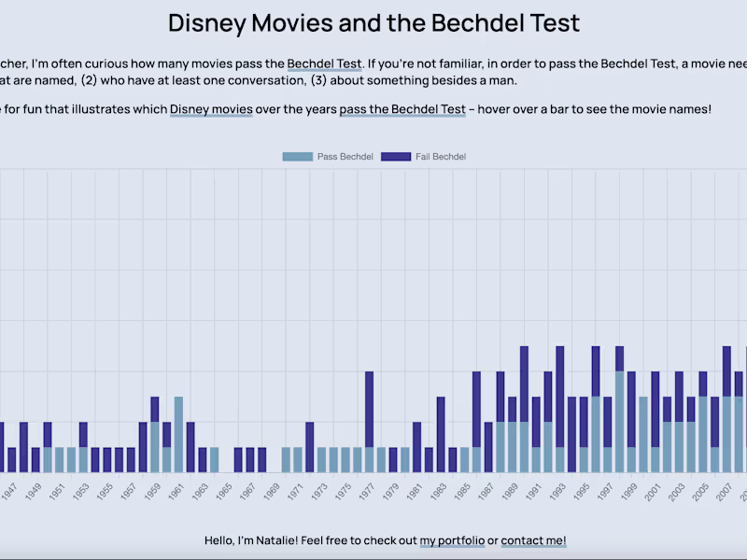The image size is (747, 560).
Task: Open the 'pass the Bechdel Test' link
Action: point(402,109)
